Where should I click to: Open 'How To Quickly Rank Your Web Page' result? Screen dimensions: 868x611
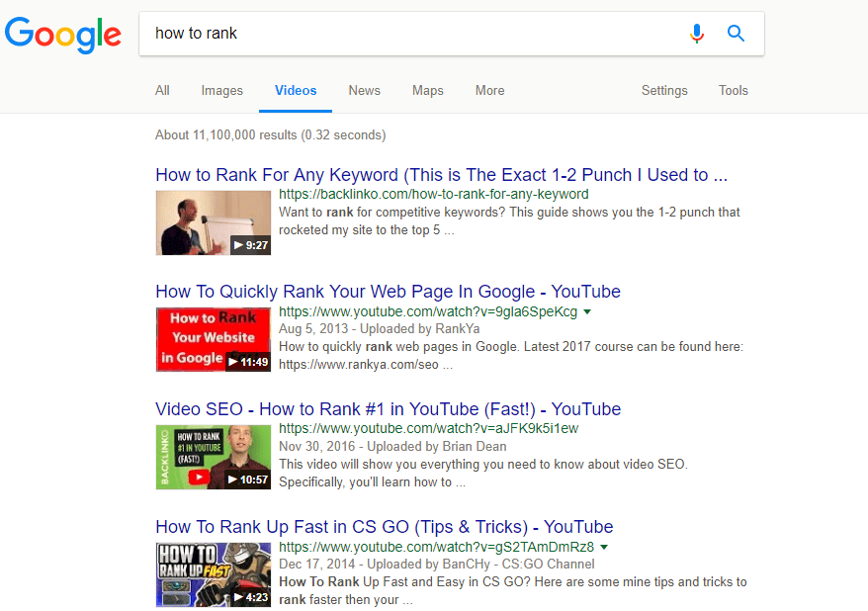389,292
